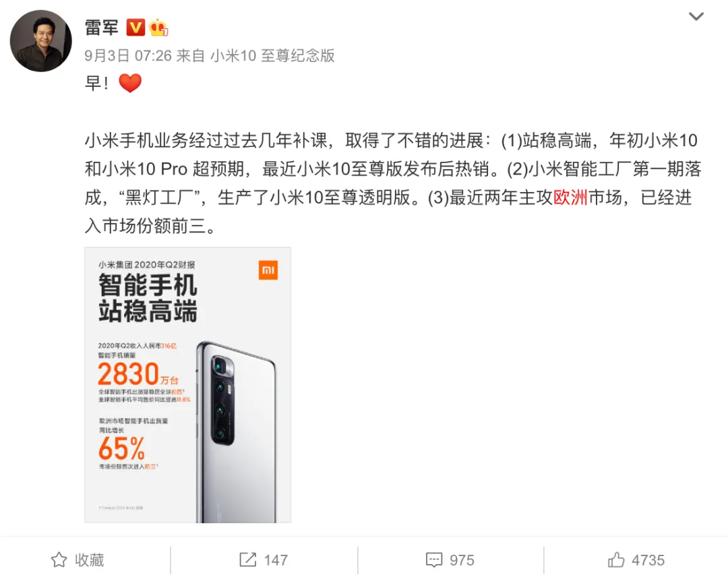Open the 雷军 username link
This screenshot has width=728, height=579.
[x=102, y=28]
